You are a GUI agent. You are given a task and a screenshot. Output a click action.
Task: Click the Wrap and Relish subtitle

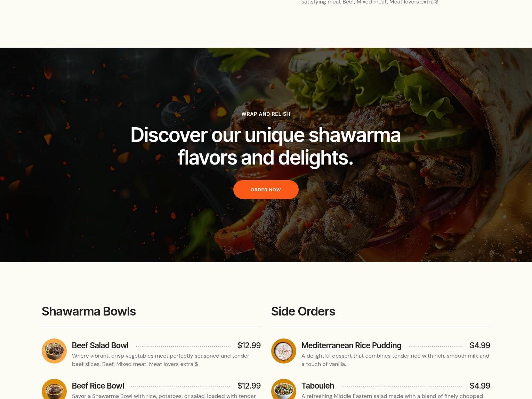point(266,114)
